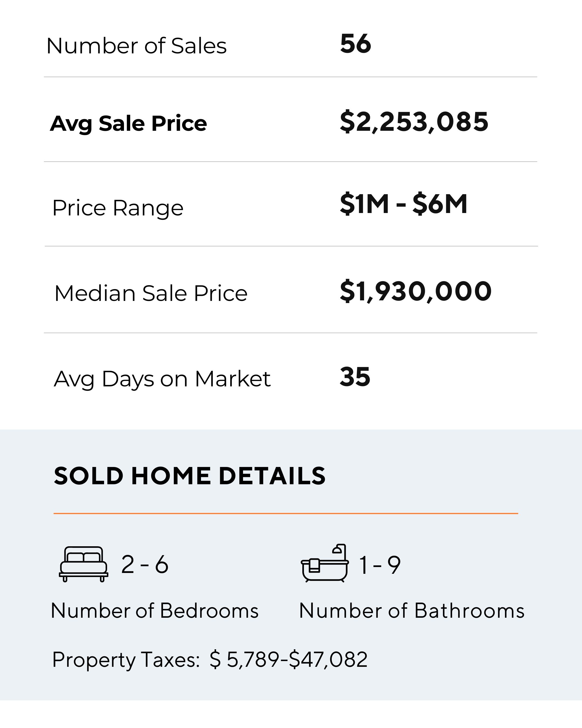The height and width of the screenshot is (728, 582).
Task: Click the bathtub icon
Action: [325, 563]
